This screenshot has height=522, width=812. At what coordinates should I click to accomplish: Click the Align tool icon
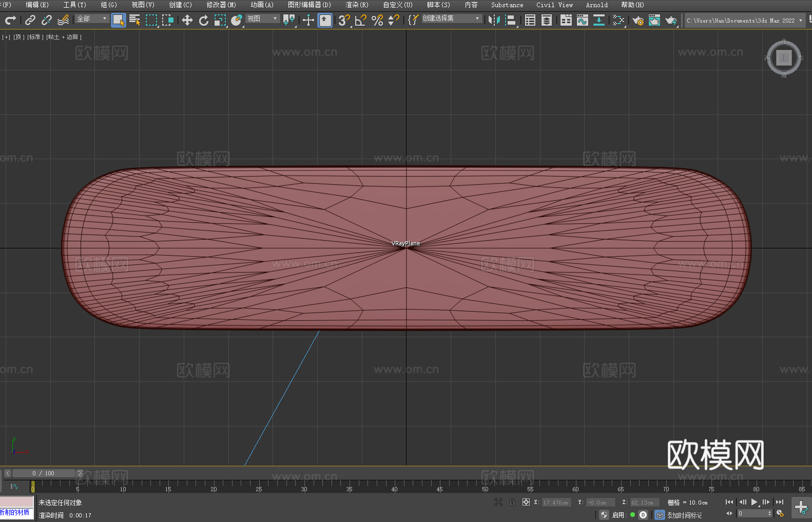511,20
